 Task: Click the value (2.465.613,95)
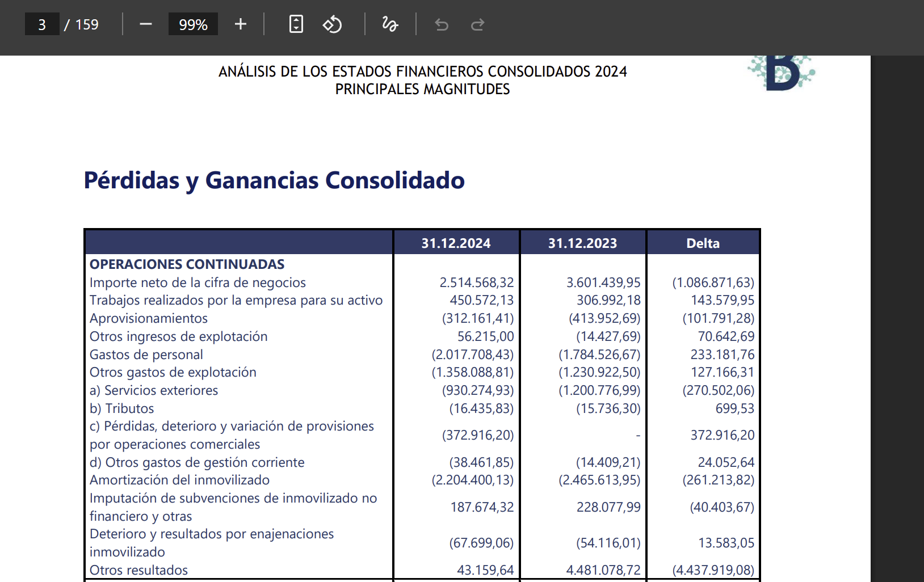(599, 480)
